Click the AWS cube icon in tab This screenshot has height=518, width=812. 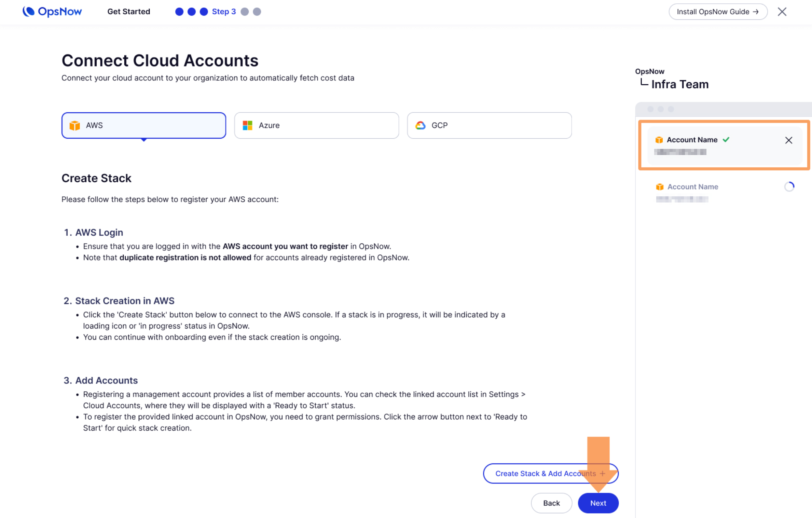point(74,125)
